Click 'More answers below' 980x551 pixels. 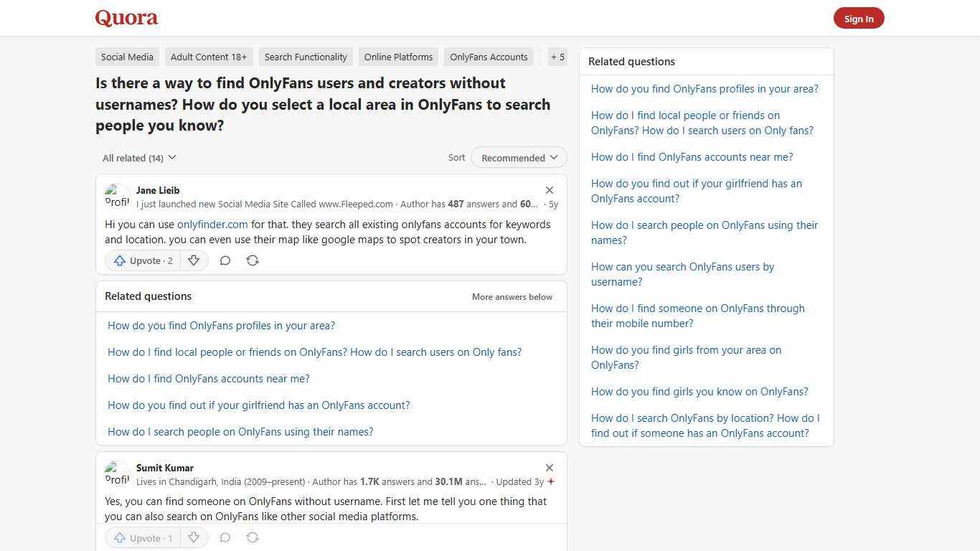tap(512, 296)
